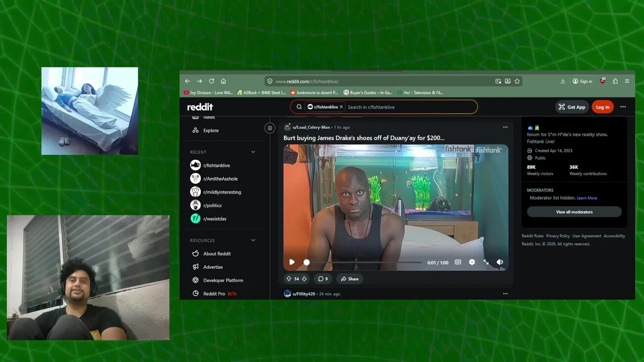Open the reddit header three-dot menu
Image resolution: width=644 pixels, height=362 pixels.
click(x=623, y=107)
